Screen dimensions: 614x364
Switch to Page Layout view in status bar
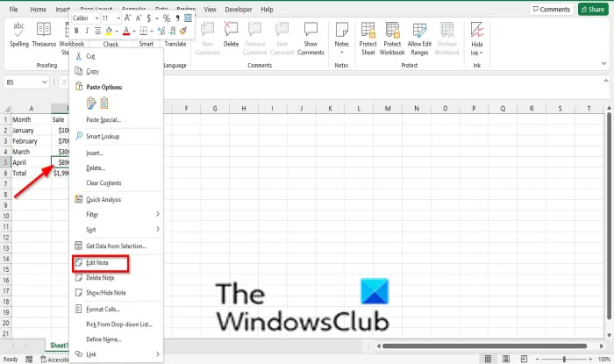pyautogui.click(x=506, y=359)
